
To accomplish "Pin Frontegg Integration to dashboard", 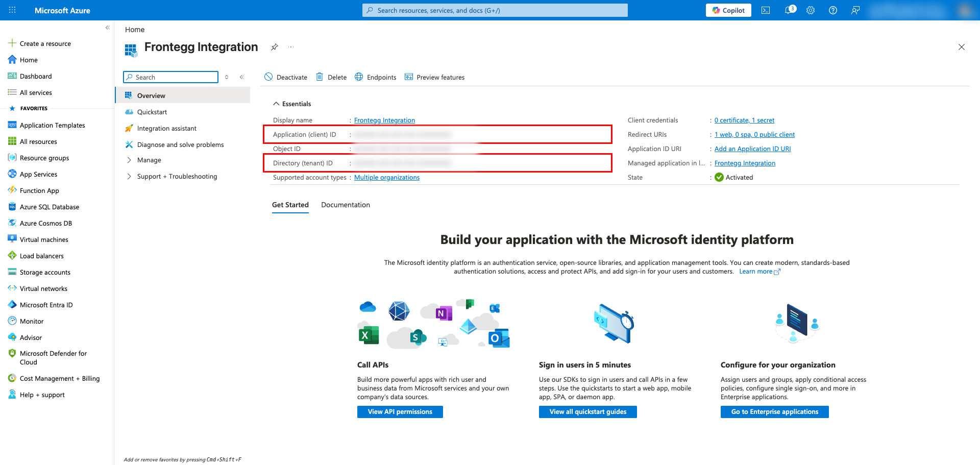I will [274, 47].
